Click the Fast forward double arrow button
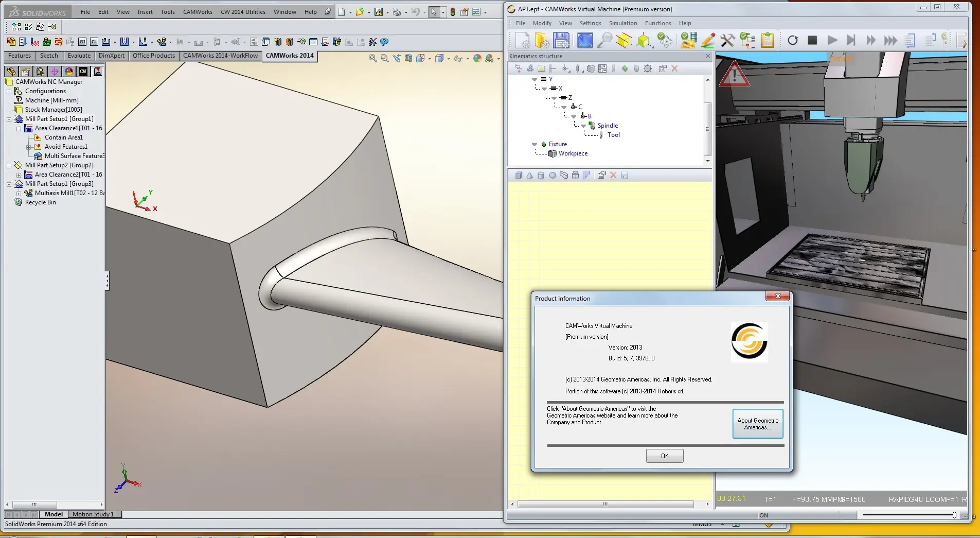The width and height of the screenshot is (980, 538). [870, 40]
